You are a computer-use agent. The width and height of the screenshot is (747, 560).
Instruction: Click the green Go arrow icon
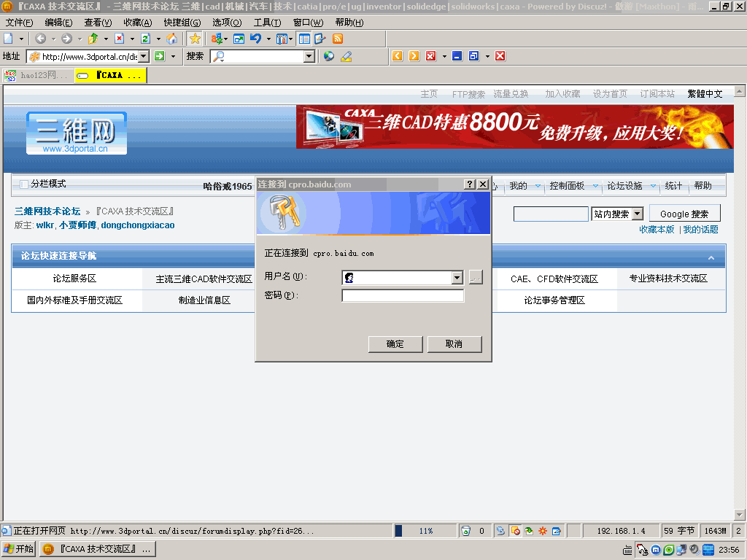(160, 56)
